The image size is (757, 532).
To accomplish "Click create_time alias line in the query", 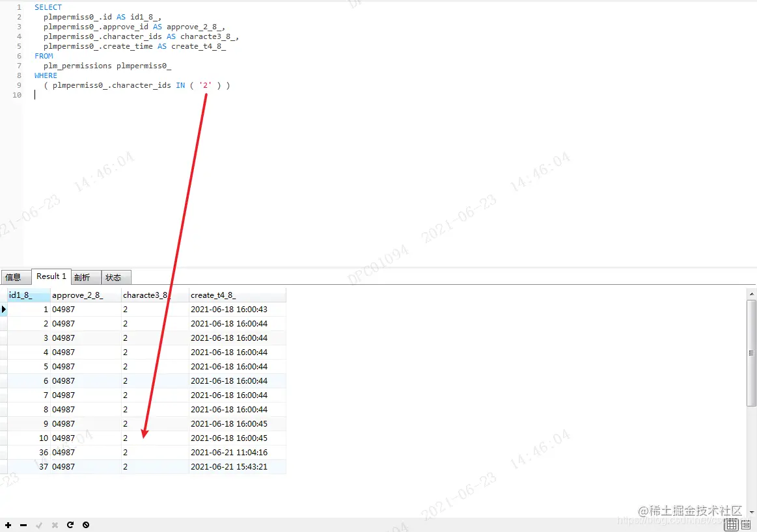I will 135,46.
